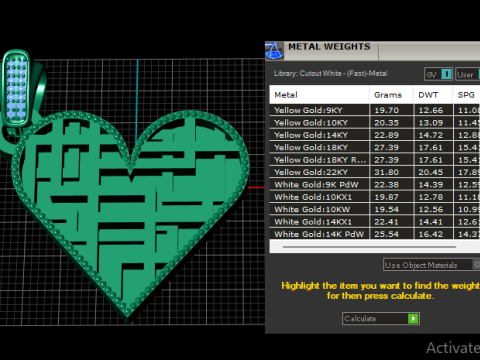Screen dimensions: 480x360
Task: Click the METAL WEIGHTS panel title
Action: coord(329,47)
